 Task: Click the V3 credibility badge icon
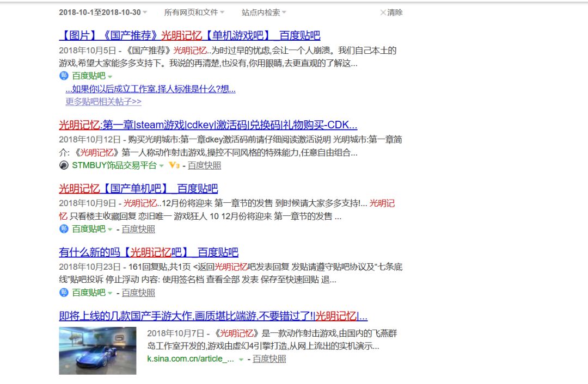(x=174, y=165)
